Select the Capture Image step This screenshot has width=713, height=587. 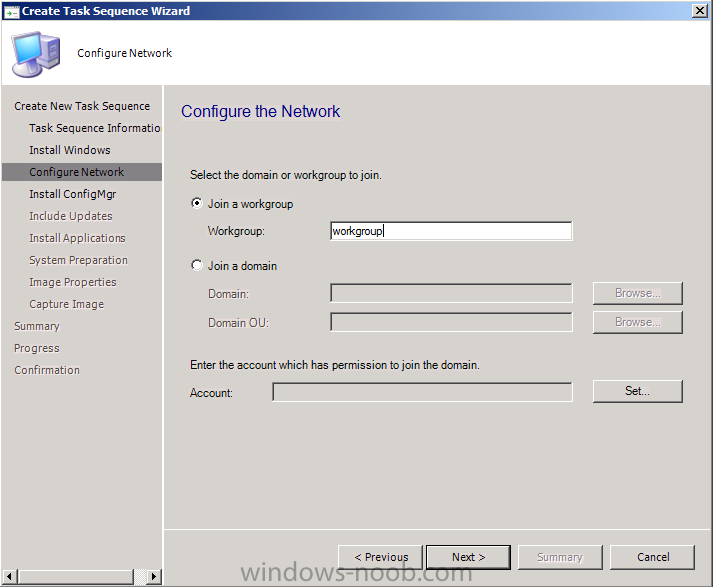[66, 304]
